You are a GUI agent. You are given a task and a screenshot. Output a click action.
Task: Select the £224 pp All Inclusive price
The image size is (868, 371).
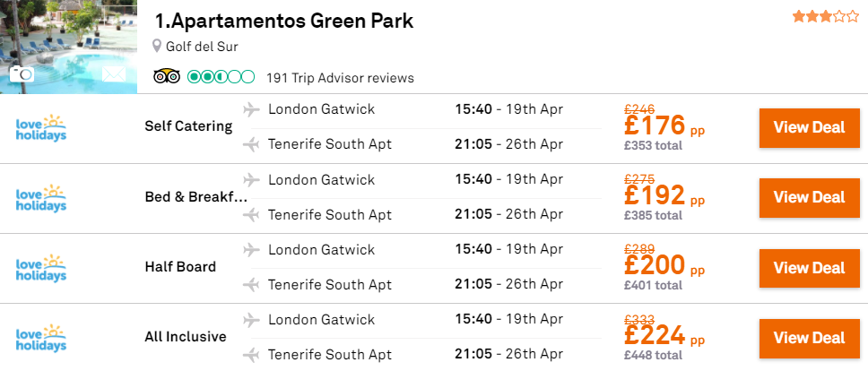[664, 336]
